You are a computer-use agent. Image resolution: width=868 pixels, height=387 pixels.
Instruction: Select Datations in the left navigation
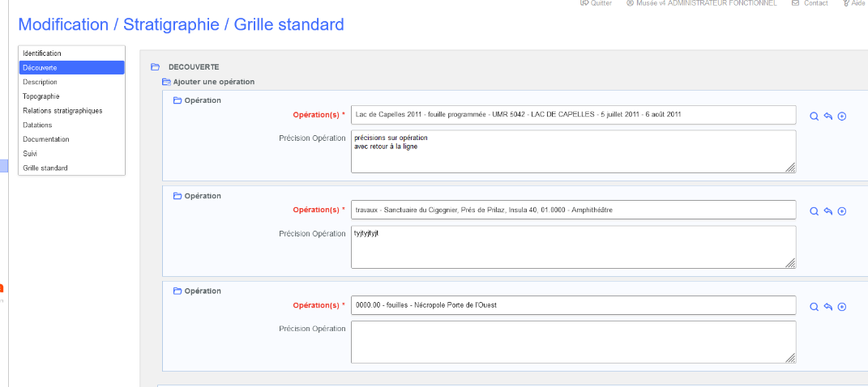pyautogui.click(x=37, y=125)
